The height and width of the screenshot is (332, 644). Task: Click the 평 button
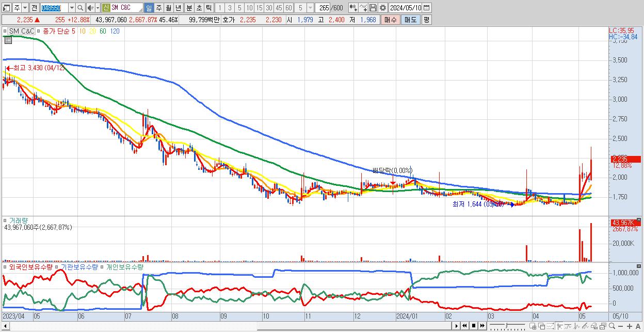pos(426,20)
